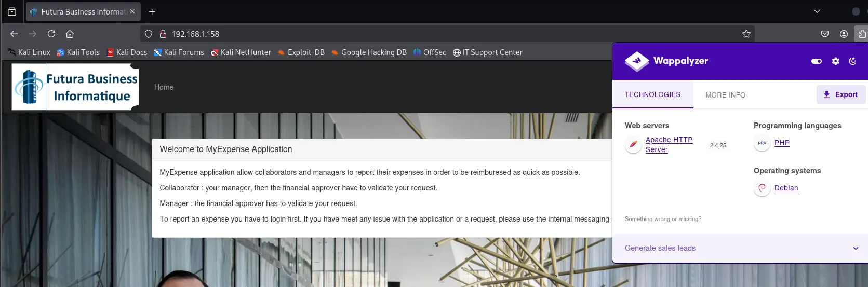Switch to the MORE INFO tab
The image size is (868, 287).
tap(725, 95)
